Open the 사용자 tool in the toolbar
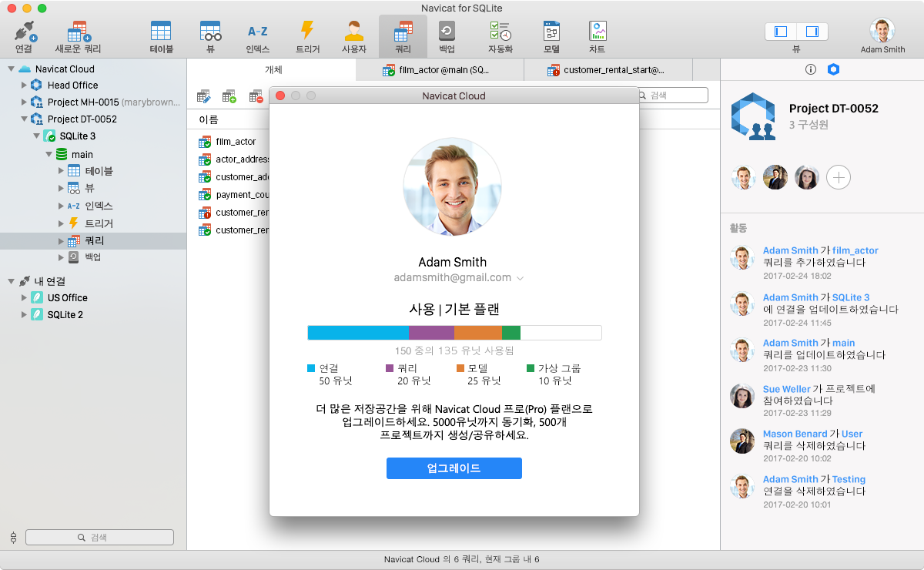The width and height of the screenshot is (924, 570). point(353,35)
